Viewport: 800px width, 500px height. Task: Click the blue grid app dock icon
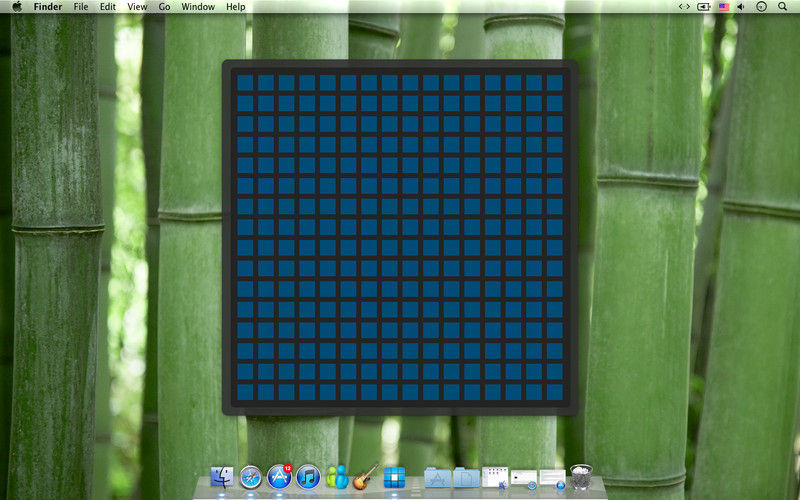pos(395,478)
